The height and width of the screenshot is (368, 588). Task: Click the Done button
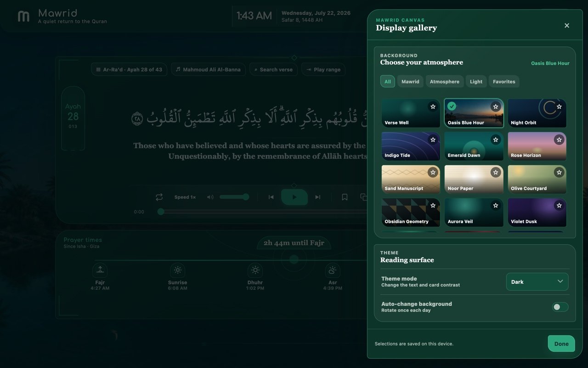point(561,344)
